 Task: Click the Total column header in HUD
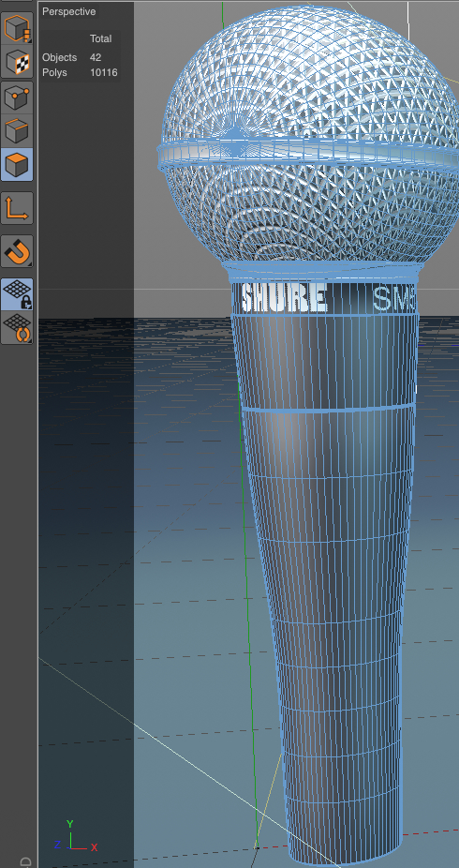coord(100,38)
